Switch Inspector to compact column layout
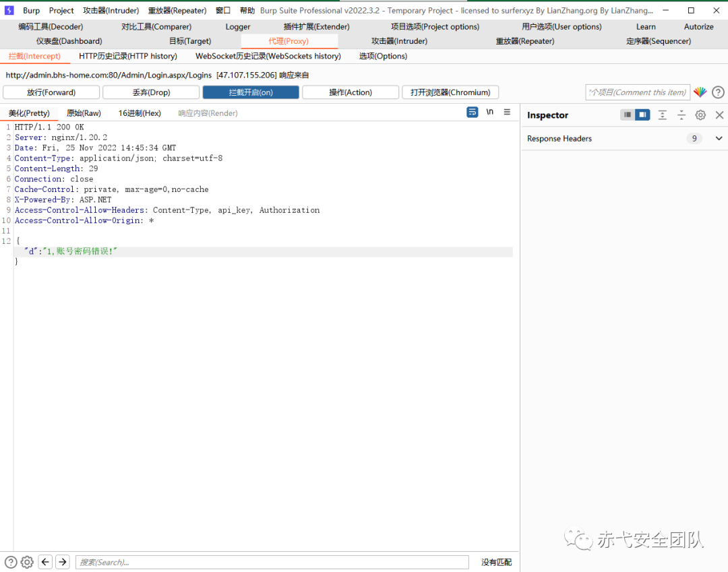The width and height of the screenshot is (728, 572). point(628,115)
